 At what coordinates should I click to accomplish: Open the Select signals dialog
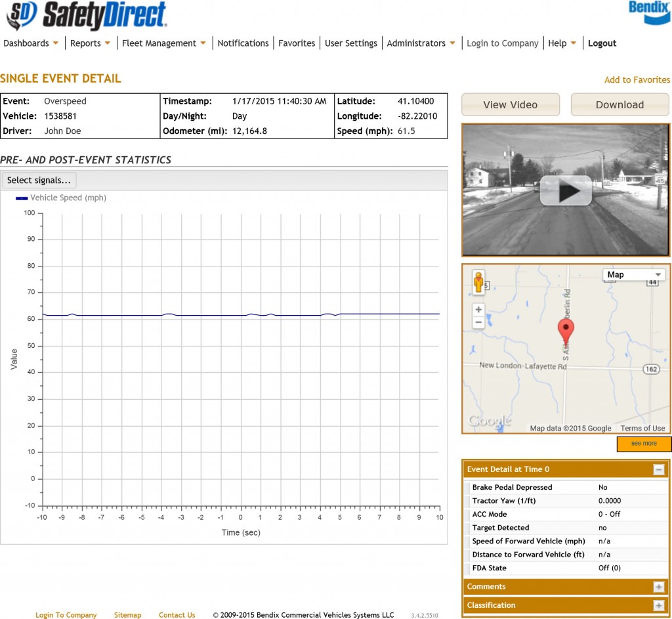39,180
